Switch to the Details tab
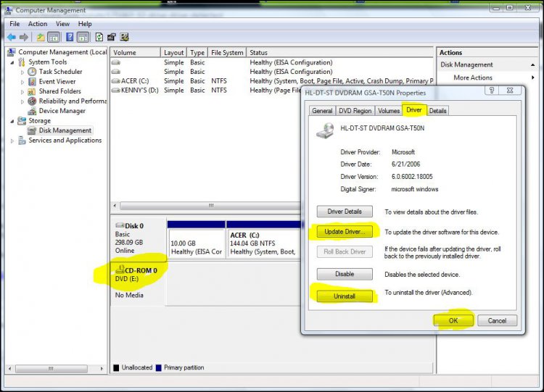This screenshot has width=544, height=392. pyautogui.click(x=437, y=111)
